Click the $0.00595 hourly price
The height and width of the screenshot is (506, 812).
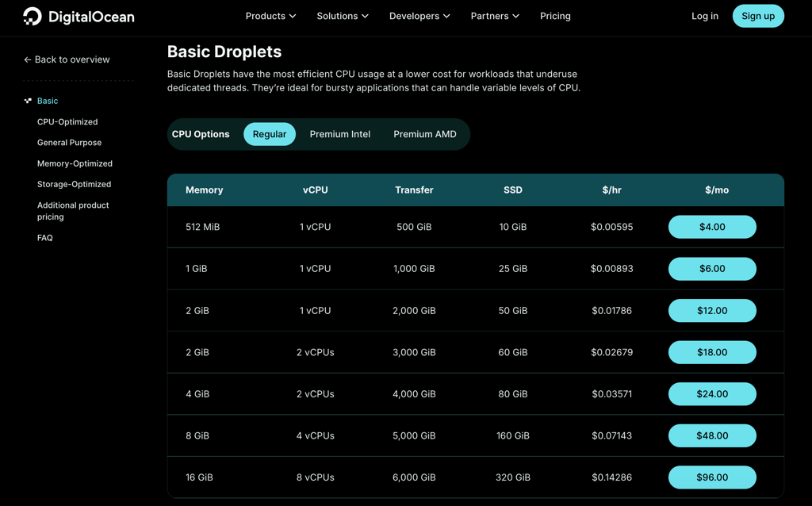coord(611,227)
